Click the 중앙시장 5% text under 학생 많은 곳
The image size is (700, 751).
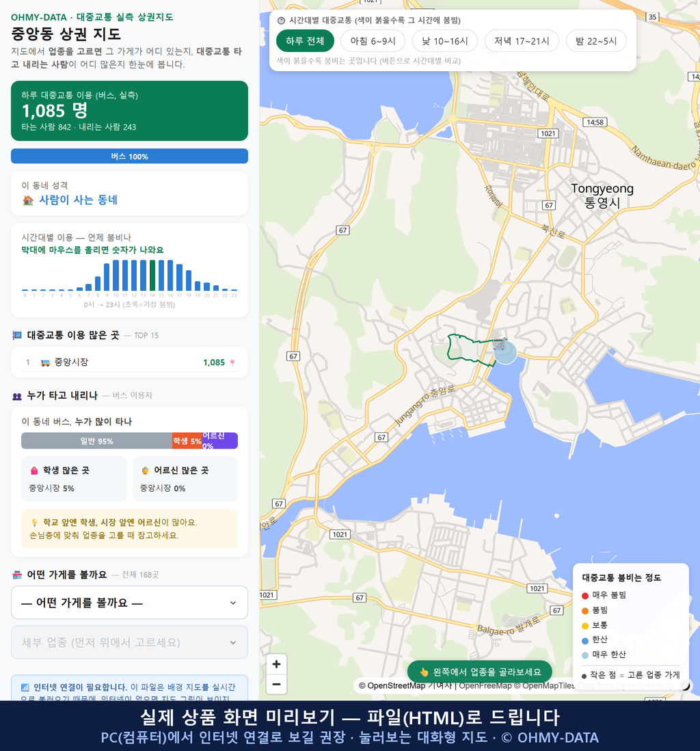click(52, 488)
